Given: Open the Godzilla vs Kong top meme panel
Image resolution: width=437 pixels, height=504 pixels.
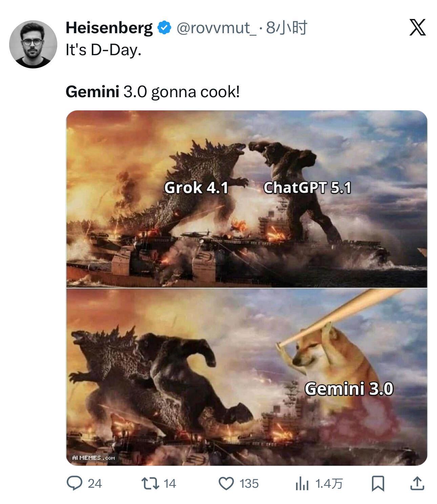Looking at the screenshot, I should 247,199.
